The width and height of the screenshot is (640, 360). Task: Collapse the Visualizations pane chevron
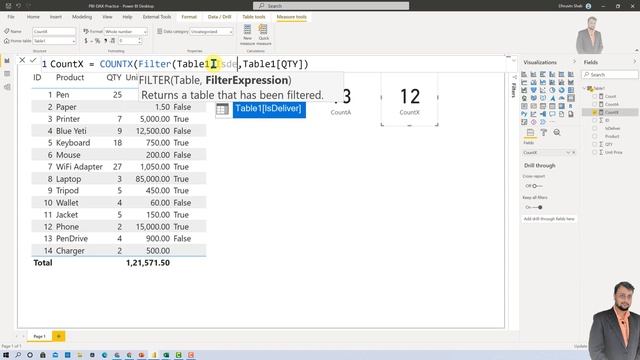[x=574, y=62]
